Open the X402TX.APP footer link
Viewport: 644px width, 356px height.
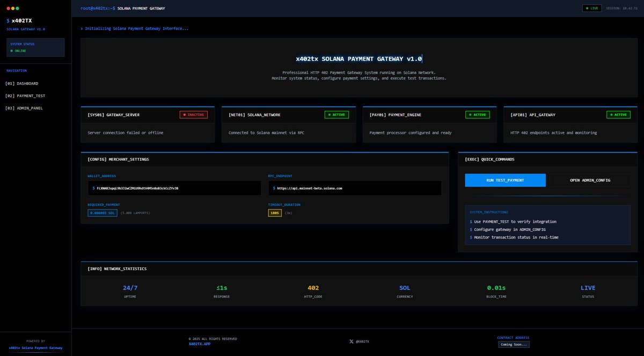coord(199,344)
